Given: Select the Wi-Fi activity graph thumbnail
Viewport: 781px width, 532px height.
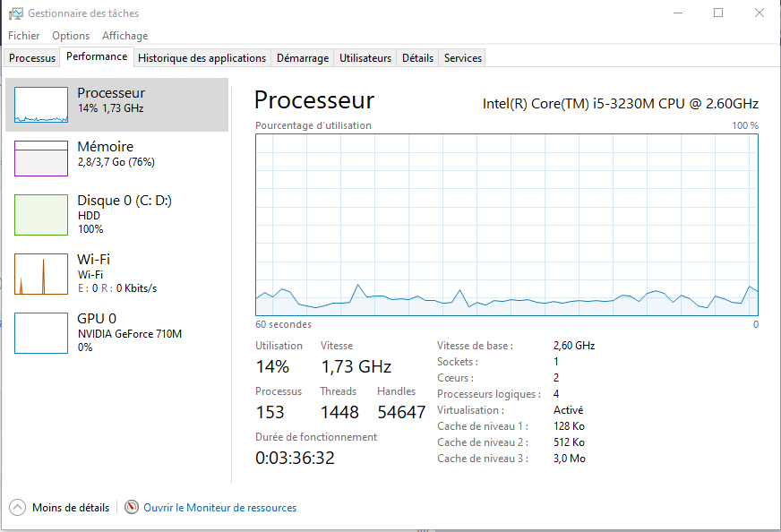Looking at the screenshot, I should pos(41,274).
